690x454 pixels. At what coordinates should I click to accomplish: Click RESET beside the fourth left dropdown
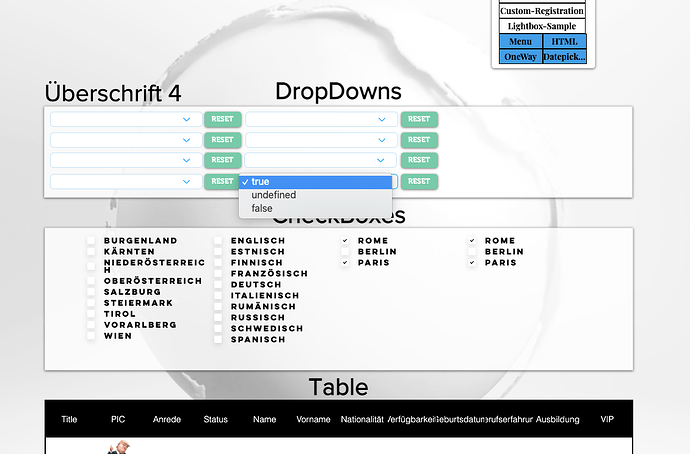coord(222,181)
